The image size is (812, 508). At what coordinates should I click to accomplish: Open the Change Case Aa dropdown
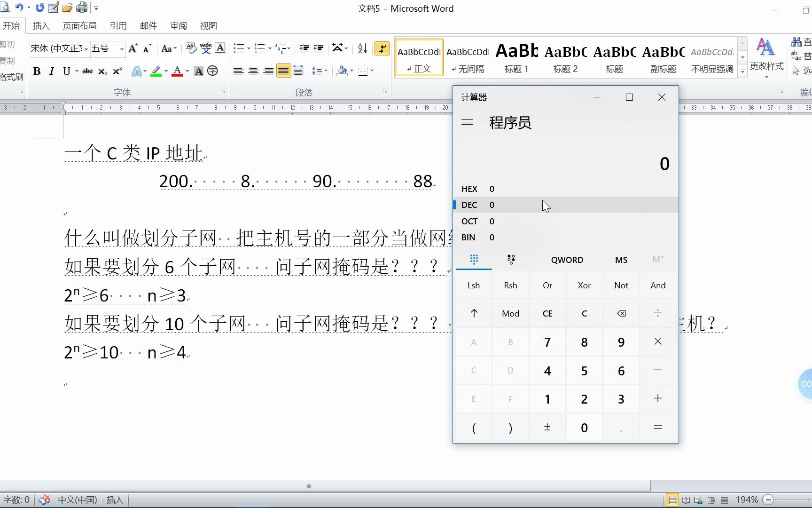point(169,48)
